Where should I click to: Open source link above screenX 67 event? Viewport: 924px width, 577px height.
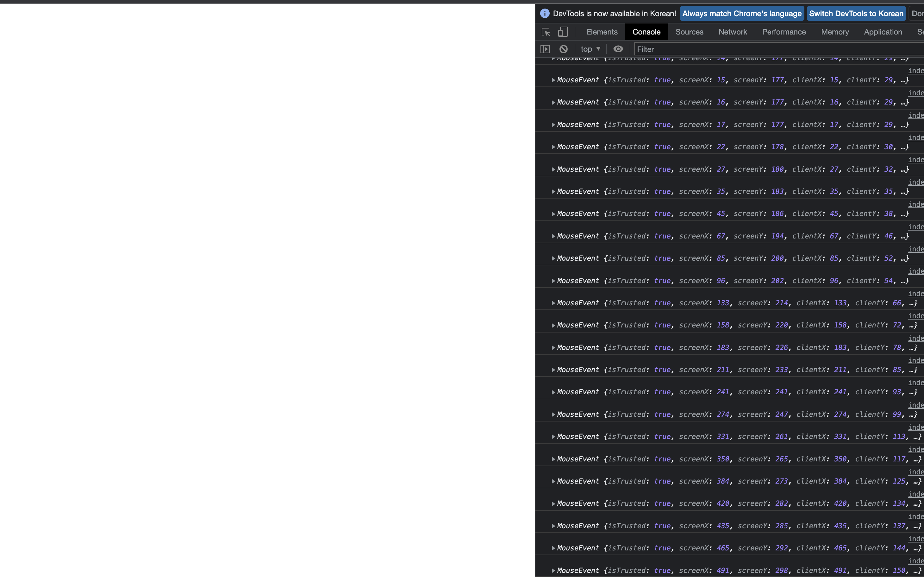(x=915, y=227)
